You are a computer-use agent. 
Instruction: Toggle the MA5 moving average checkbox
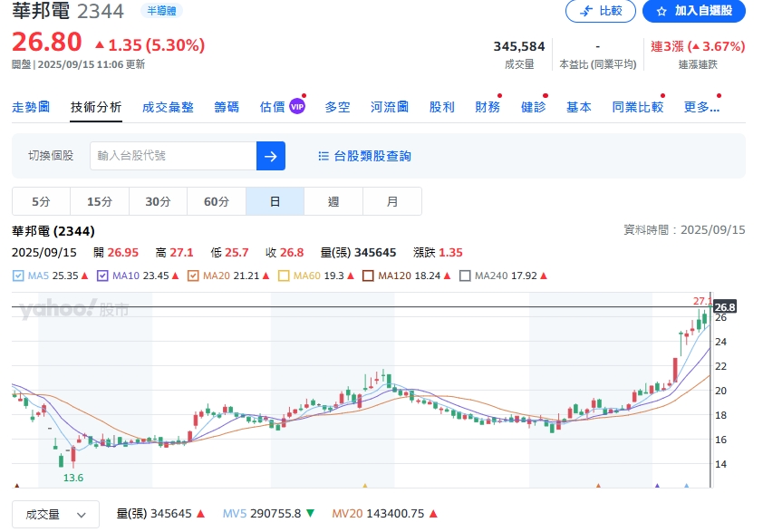[x=18, y=276]
